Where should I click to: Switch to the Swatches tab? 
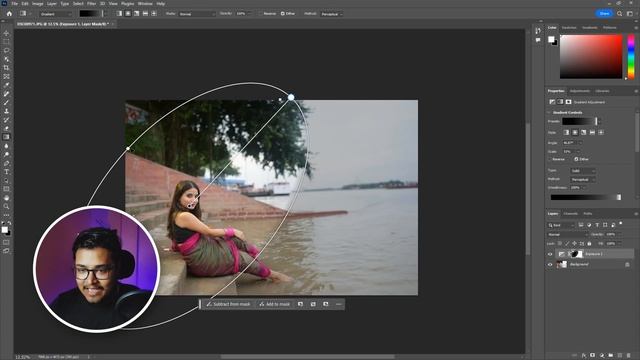coord(569,28)
